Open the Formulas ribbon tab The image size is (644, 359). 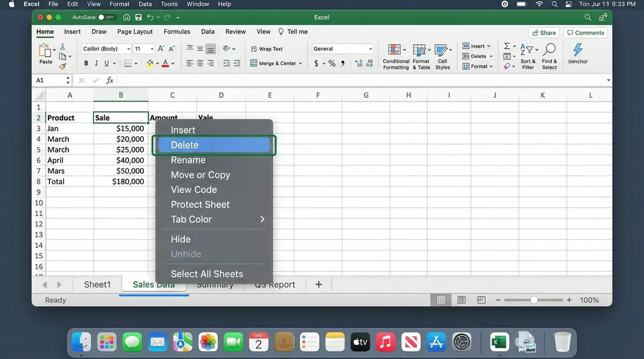[177, 32]
